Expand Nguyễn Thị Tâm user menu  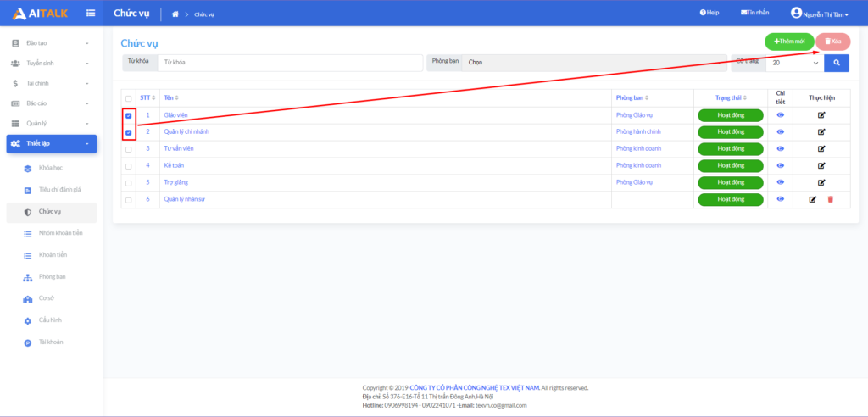point(819,14)
